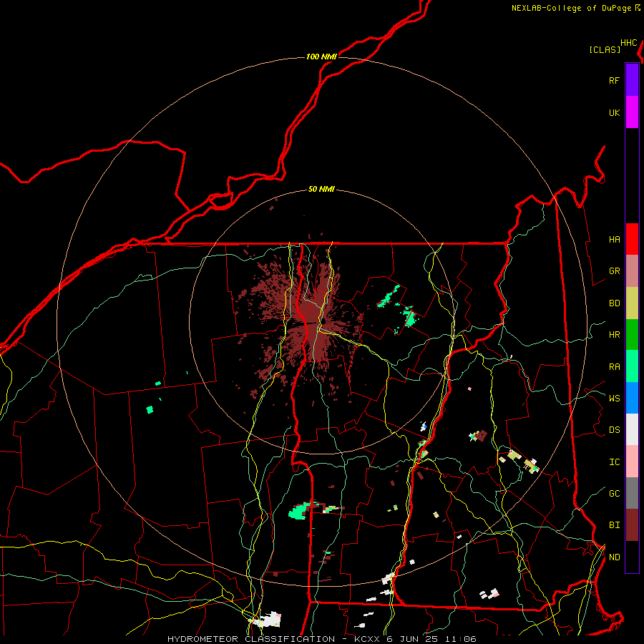This screenshot has width=644, height=644.
Task: Click the 11:06 scan time
Action: [462, 639]
